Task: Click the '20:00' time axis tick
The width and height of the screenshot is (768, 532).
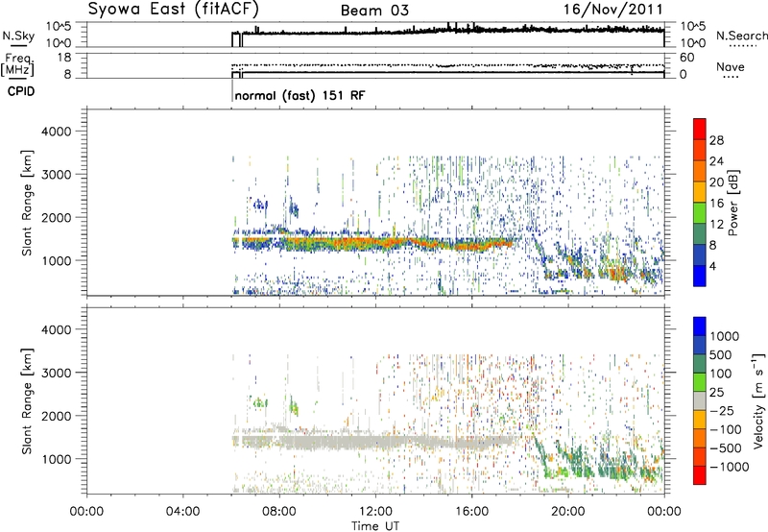Action: tap(568, 512)
